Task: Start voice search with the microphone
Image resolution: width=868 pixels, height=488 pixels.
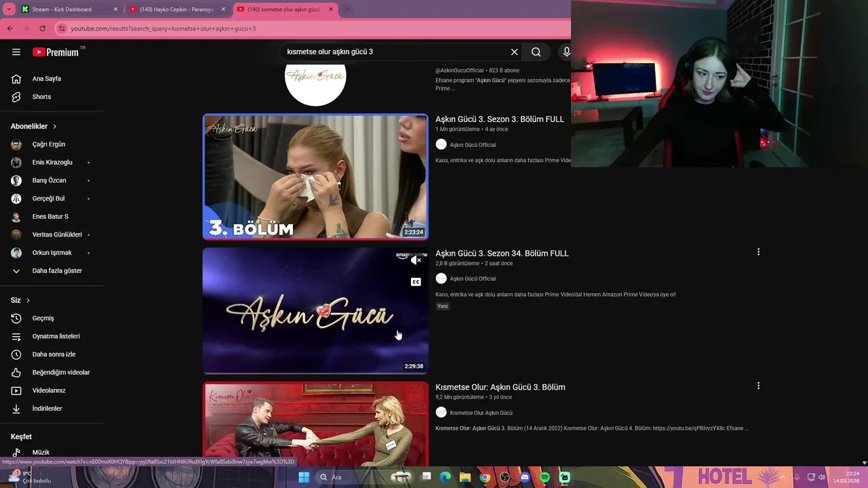Action: [x=566, y=52]
